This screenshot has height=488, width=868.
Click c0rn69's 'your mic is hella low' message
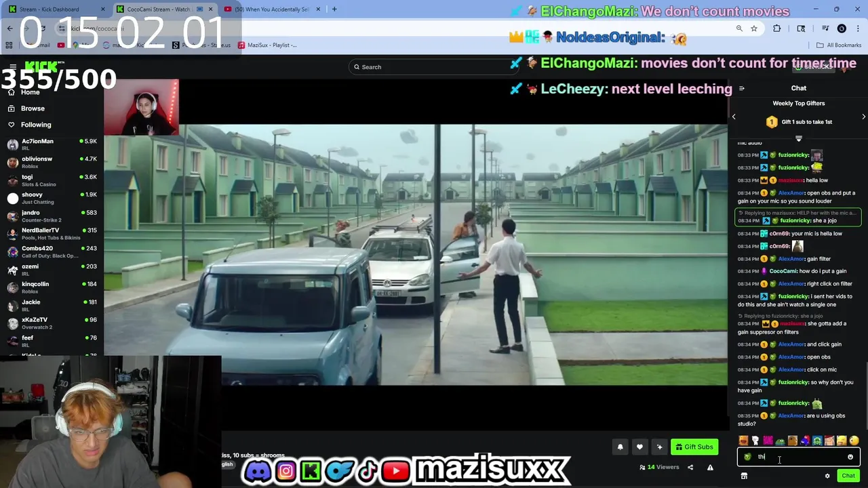point(799,234)
